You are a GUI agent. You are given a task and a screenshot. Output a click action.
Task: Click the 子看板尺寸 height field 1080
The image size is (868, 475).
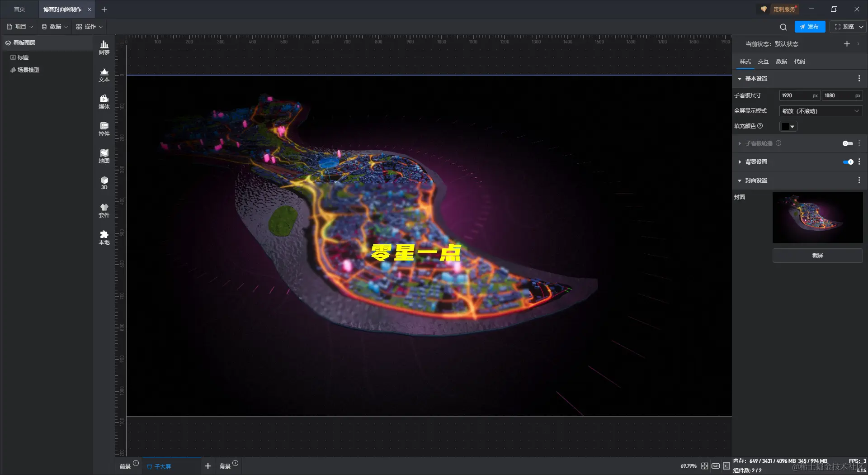tap(842, 95)
